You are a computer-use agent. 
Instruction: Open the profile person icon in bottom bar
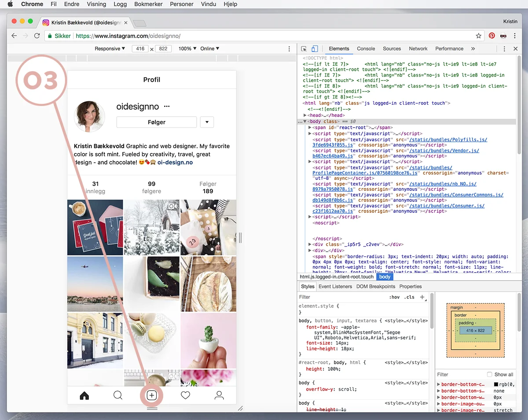pyautogui.click(x=219, y=395)
